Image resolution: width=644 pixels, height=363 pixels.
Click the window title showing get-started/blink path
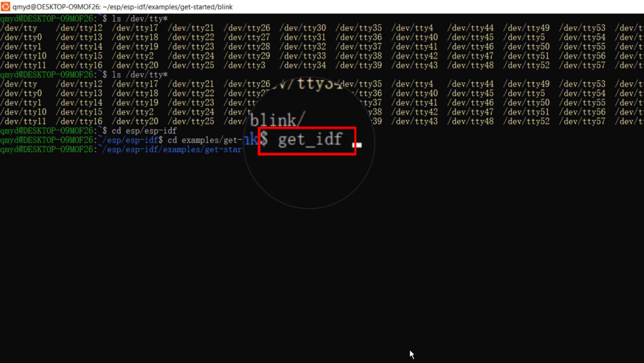point(122,7)
